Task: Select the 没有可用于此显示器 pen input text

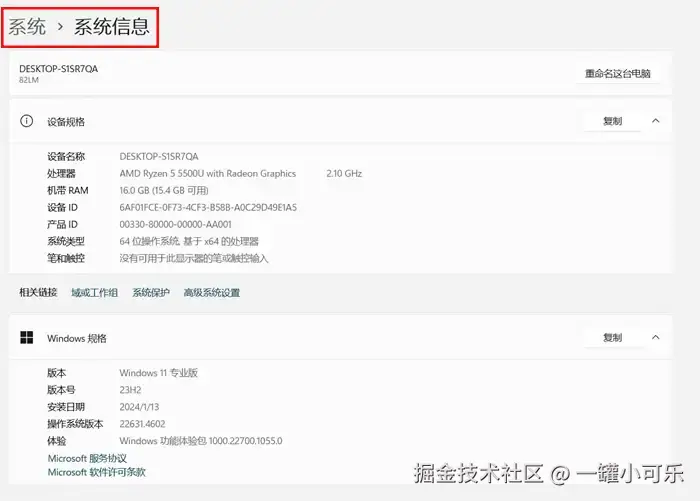Action: (194, 258)
